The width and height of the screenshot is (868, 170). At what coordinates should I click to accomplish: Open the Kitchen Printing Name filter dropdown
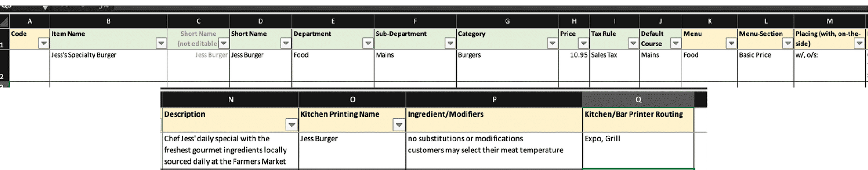click(399, 125)
